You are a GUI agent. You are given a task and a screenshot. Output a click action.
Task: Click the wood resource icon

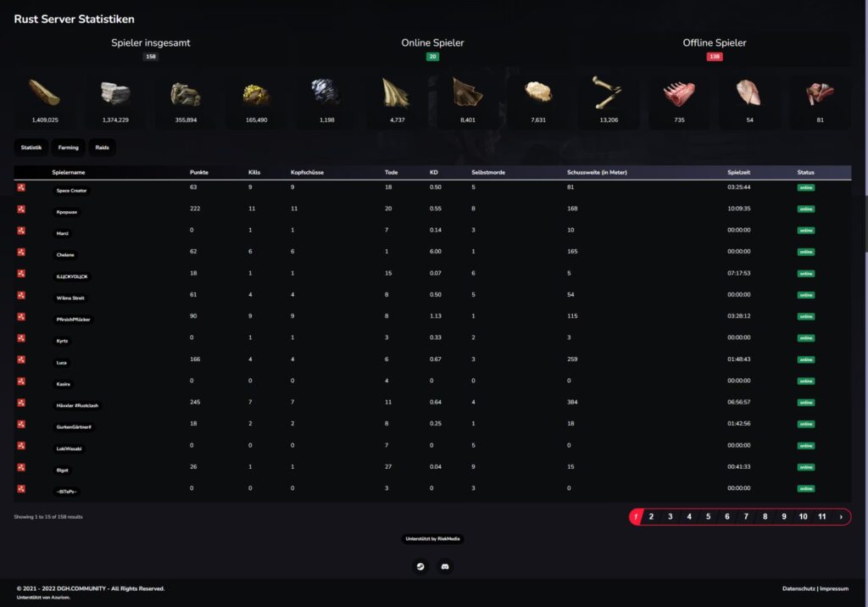click(45, 92)
